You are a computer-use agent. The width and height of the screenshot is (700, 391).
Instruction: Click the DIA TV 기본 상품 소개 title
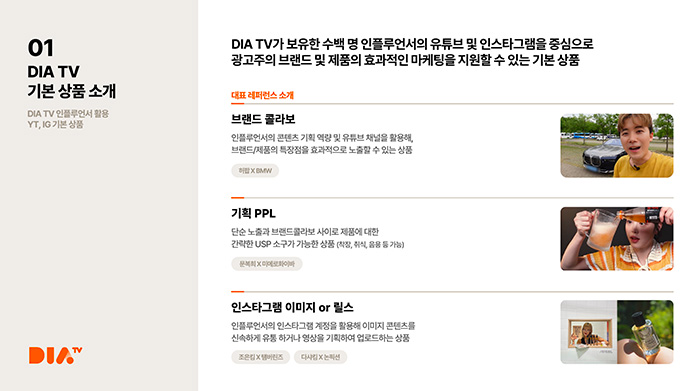(71, 81)
